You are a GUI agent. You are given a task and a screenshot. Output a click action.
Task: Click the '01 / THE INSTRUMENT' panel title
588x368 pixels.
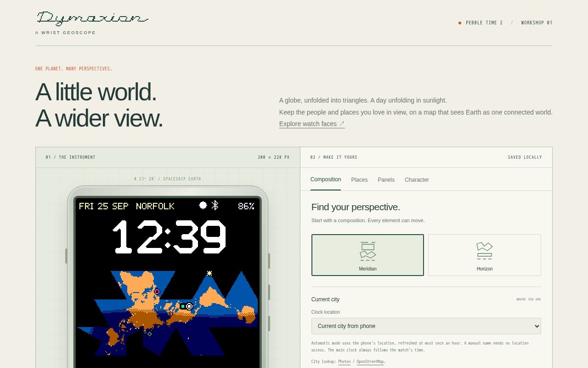(x=71, y=157)
